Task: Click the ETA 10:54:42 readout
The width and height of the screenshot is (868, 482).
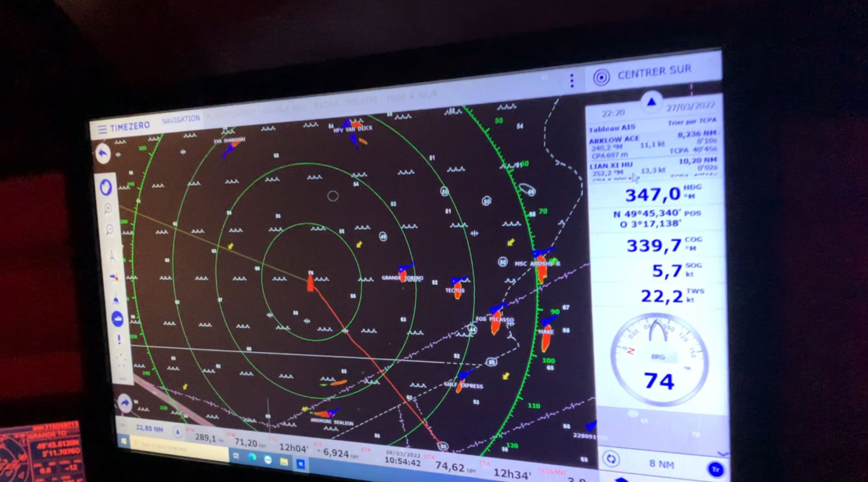Action: [x=402, y=461]
